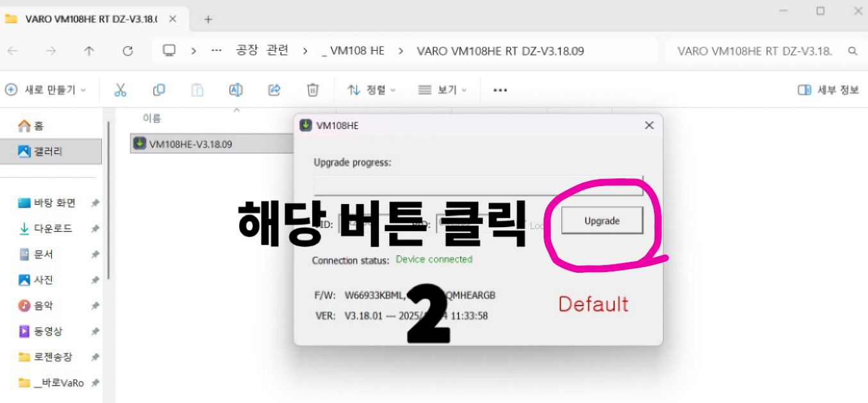Screen dimensions: 868x403
Task: Click the pin icon beside 다운로드
Action: (95, 228)
